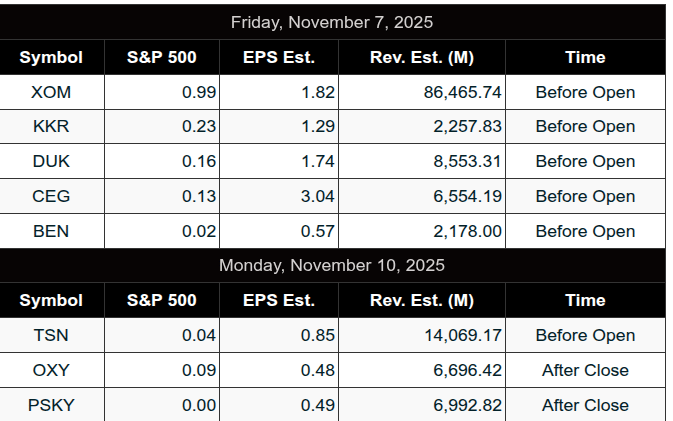The width and height of the screenshot is (673, 421).
Task: Click the Time header under Monday
Action: [585, 300]
